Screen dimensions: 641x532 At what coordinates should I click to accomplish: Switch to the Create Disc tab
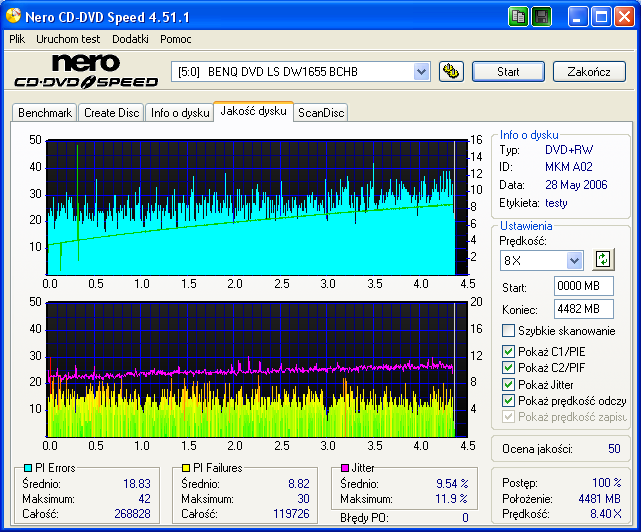(111, 113)
